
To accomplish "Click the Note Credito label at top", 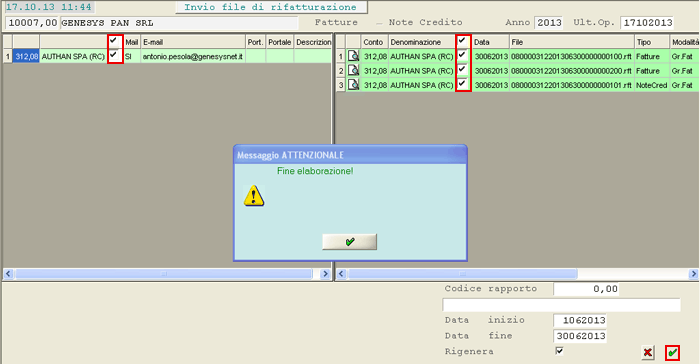I will [425, 22].
